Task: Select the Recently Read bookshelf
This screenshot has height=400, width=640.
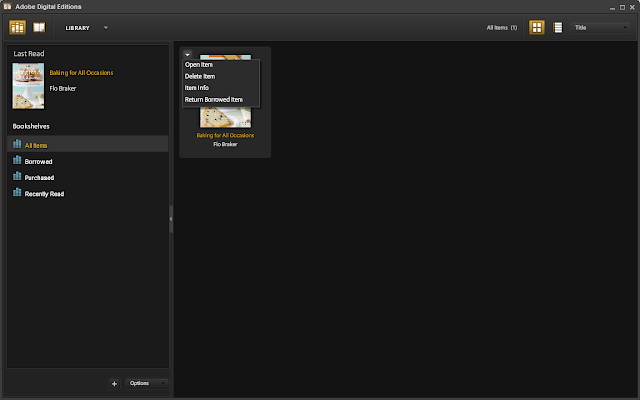Action: [x=88, y=193]
